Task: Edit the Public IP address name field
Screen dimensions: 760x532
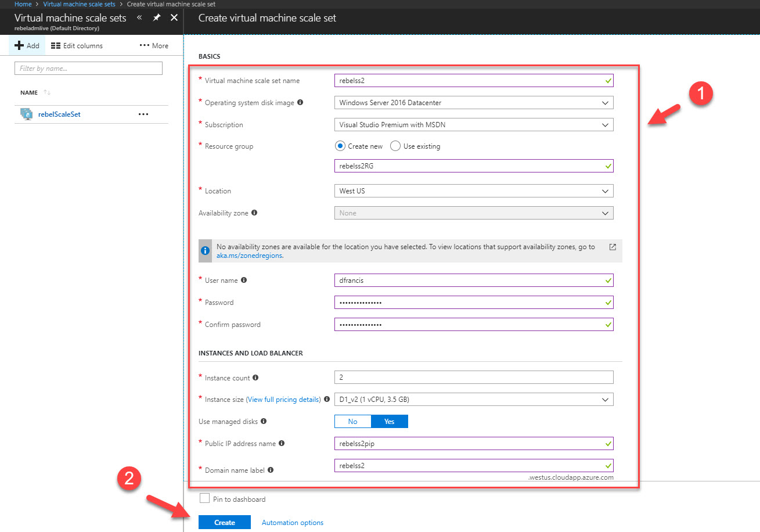Action: (474, 444)
